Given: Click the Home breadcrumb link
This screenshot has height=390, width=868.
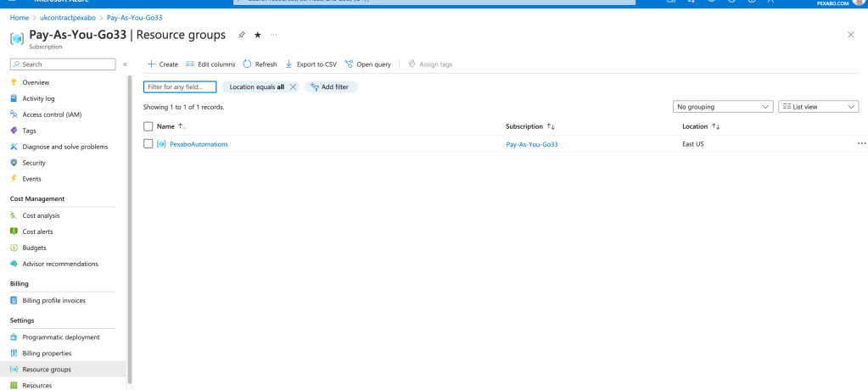Looking at the screenshot, I should [x=20, y=18].
